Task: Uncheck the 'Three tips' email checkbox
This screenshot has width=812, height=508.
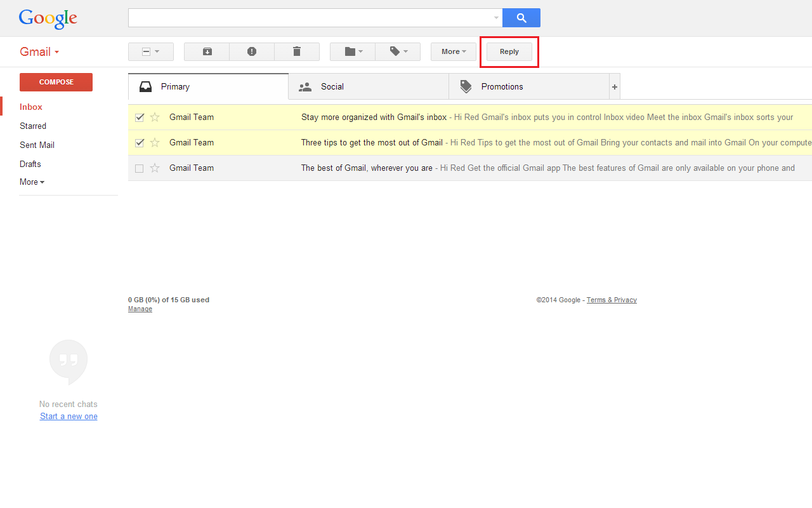Action: (x=140, y=142)
